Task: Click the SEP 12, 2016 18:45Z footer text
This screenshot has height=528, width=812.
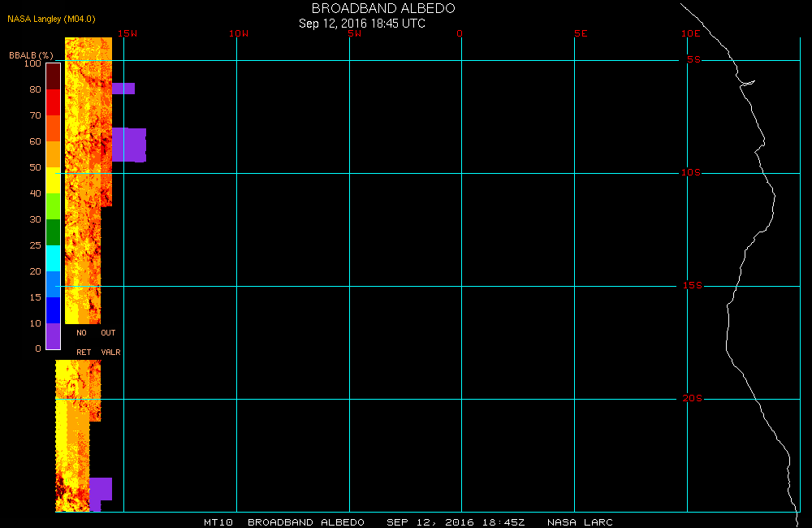Action: [456, 522]
